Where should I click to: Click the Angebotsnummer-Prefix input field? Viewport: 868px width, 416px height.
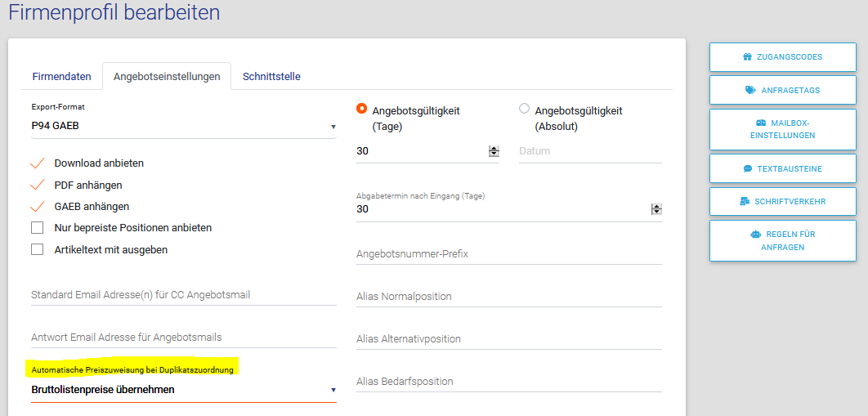508,254
